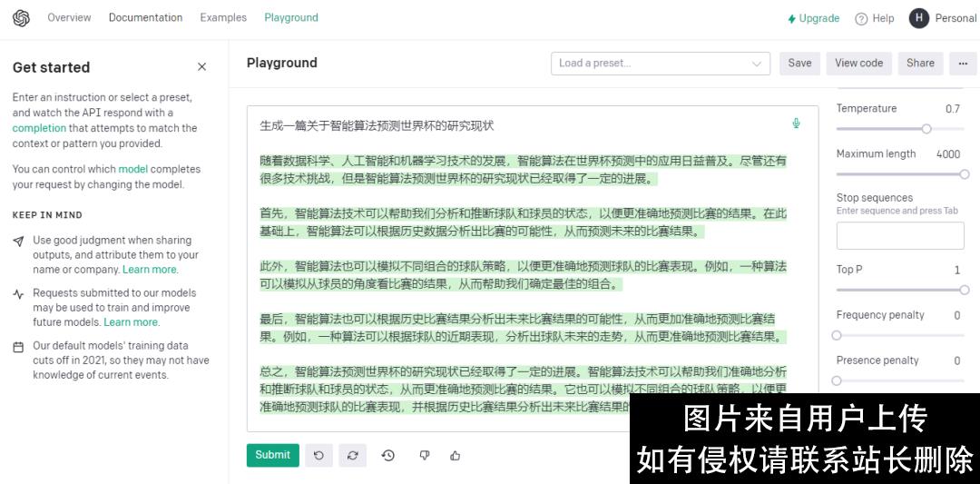This screenshot has width=980, height=484.
Task: Click the regenerate icon button
Action: [352, 455]
